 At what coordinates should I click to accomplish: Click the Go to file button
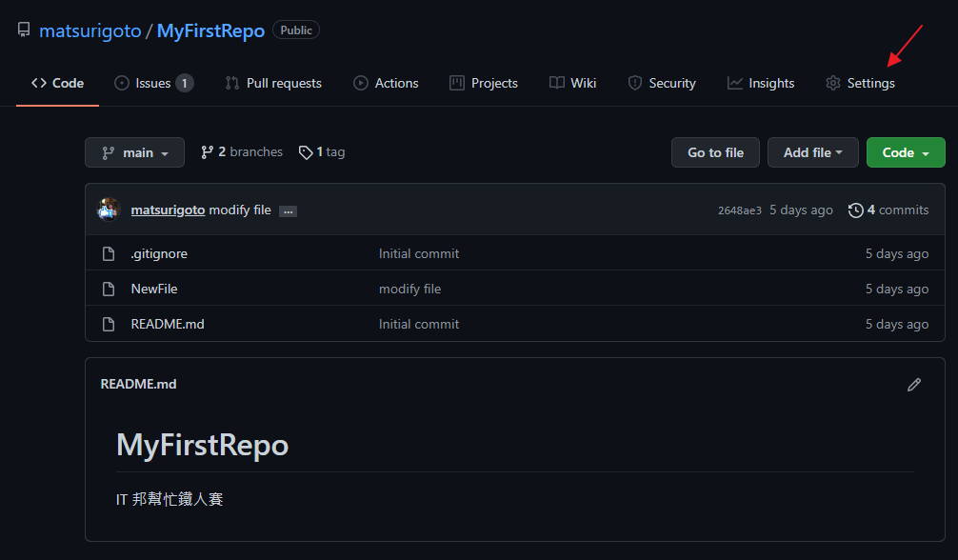click(x=715, y=152)
